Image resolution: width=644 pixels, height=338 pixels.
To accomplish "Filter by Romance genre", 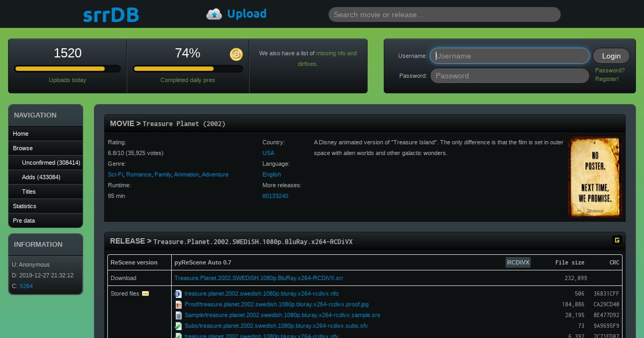I will 138,174.
